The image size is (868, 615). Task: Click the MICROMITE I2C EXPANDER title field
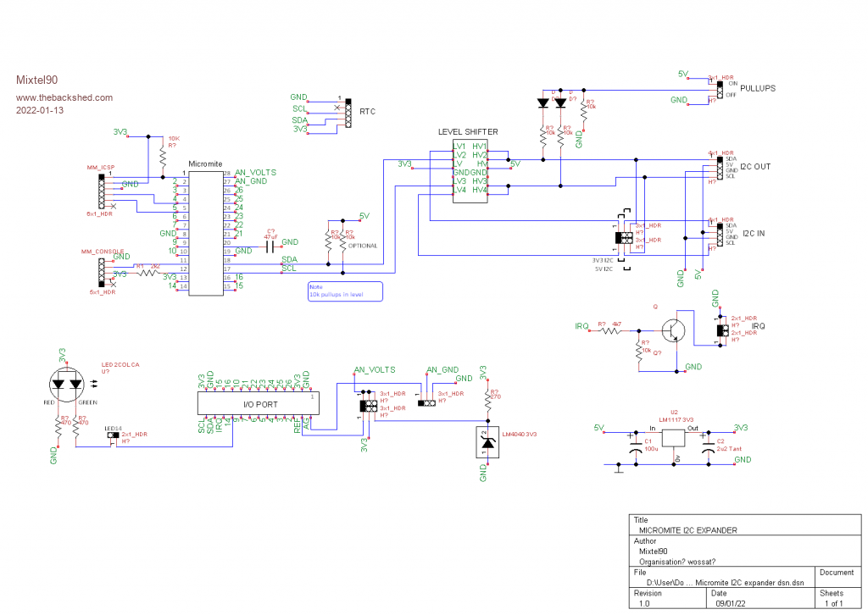(x=687, y=530)
